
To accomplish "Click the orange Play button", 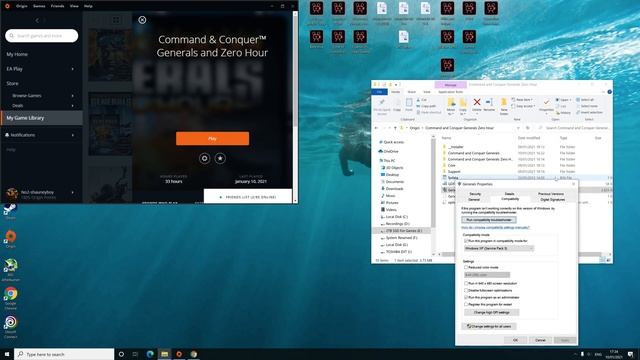I will 212,138.
